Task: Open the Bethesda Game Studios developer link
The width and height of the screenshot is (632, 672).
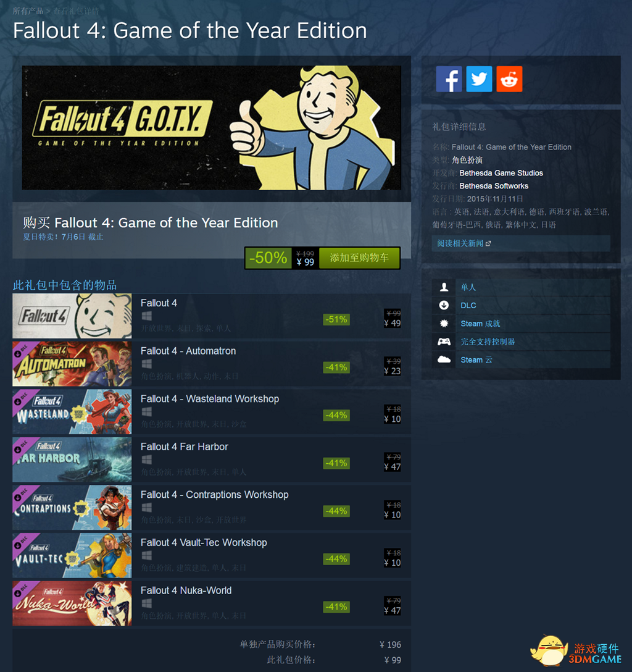Action: [x=501, y=173]
